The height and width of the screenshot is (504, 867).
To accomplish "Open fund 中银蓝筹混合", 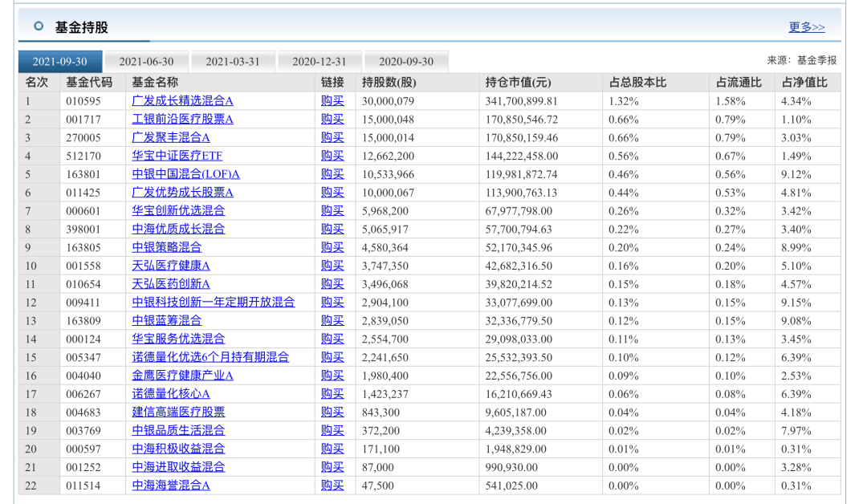I will (x=167, y=320).
